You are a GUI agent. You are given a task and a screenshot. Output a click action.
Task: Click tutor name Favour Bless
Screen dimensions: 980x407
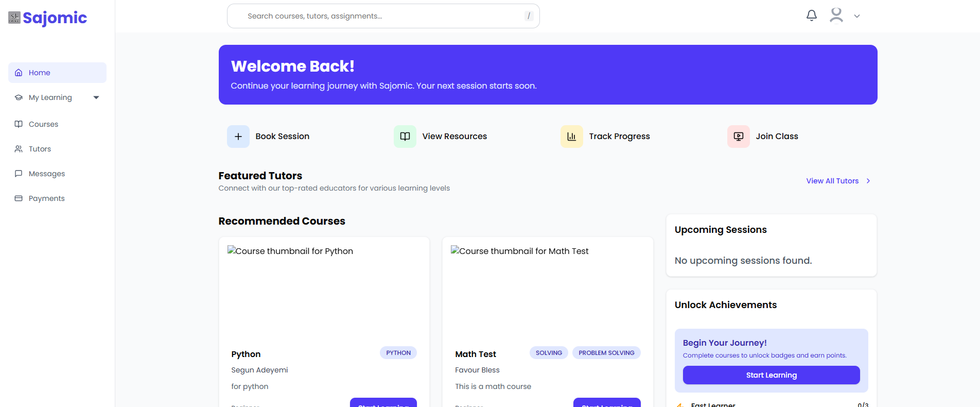pos(477,370)
